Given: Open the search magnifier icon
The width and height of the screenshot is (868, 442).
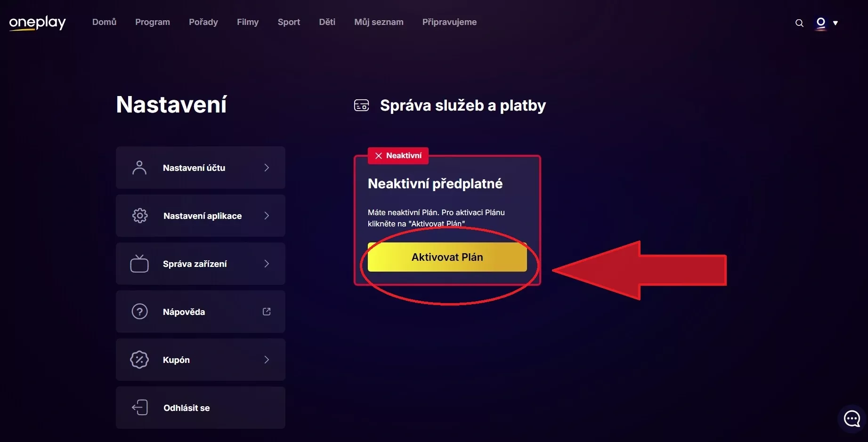Looking at the screenshot, I should coord(799,23).
